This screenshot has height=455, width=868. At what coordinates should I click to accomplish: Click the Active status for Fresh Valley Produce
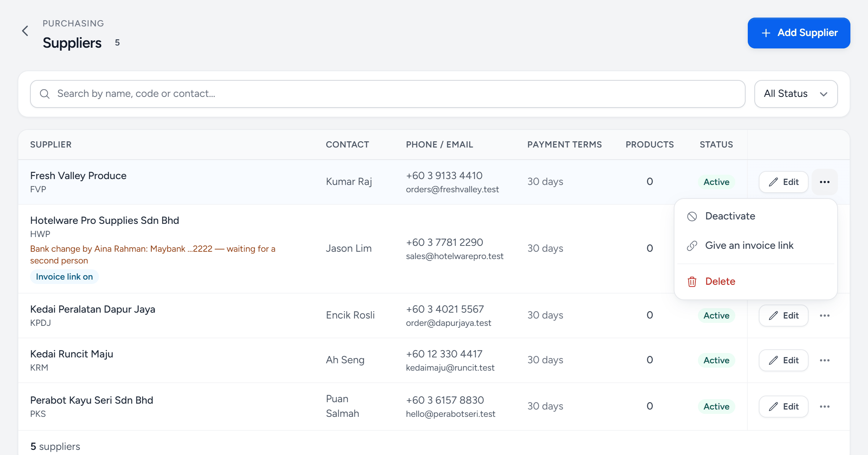coord(716,182)
